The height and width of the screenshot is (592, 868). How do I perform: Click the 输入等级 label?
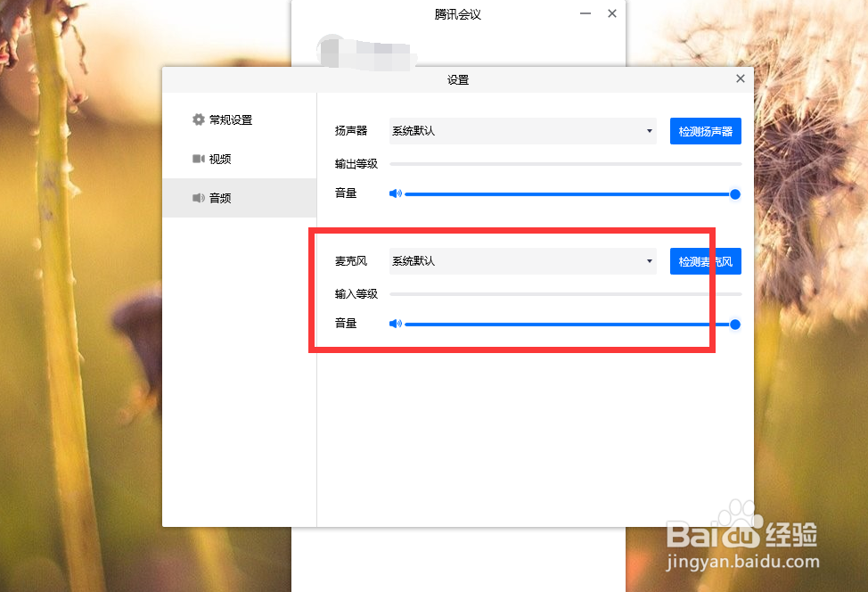pos(356,294)
